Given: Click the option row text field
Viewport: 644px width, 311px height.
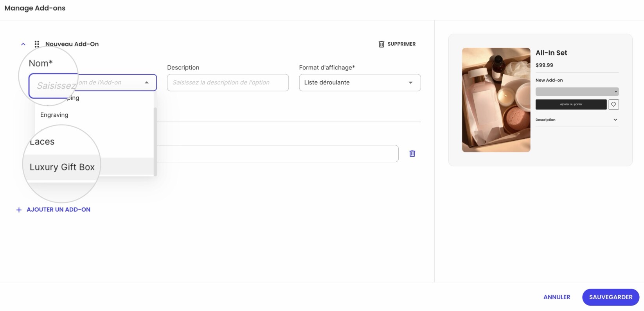Looking at the screenshot, I should click(277, 154).
